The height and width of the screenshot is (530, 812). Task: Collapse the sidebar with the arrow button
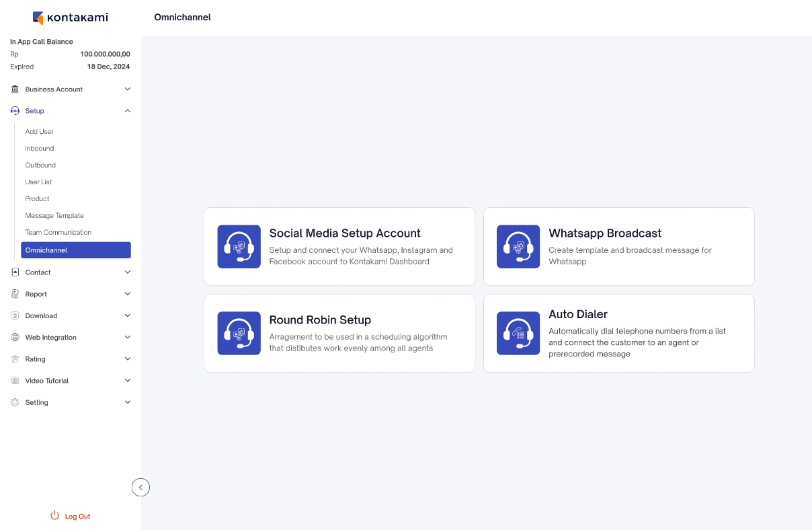coord(140,487)
